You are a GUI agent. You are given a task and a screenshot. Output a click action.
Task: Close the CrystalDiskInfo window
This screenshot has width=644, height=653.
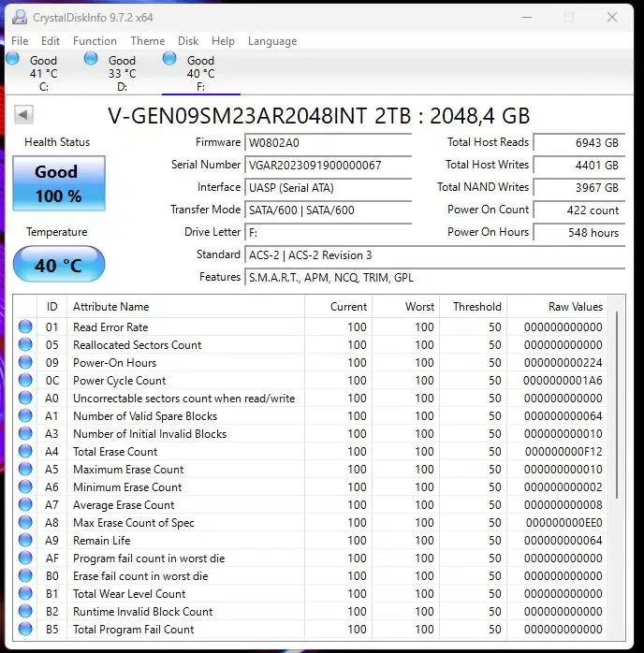pos(611,17)
